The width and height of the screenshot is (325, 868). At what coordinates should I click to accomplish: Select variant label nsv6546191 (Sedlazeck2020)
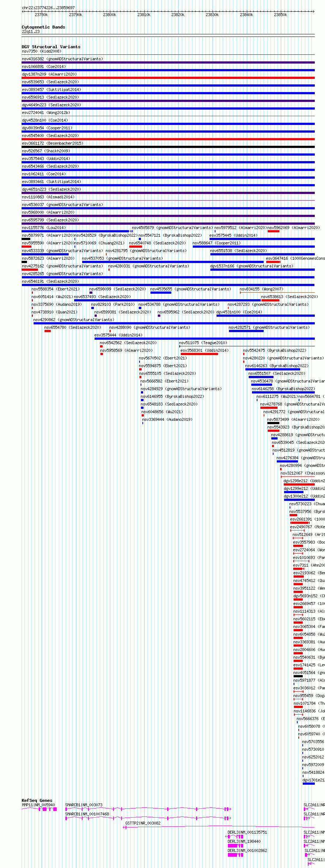click(x=50, y=281)
